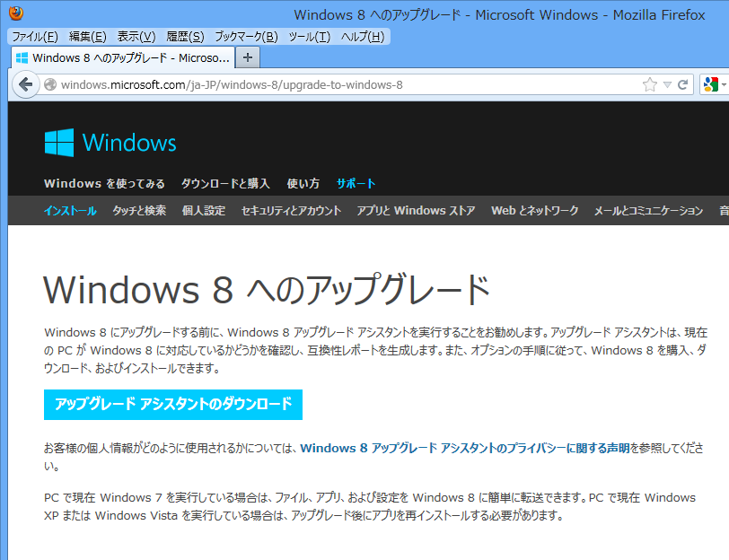Image resolution: width=729 pixels, height=560 pixels.
Task: Open ダウンロードと購入 nav link
Action: [225, 184]
